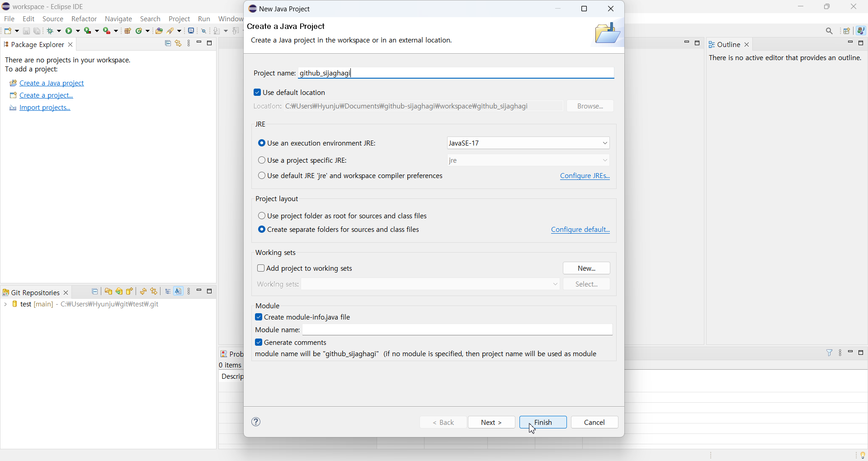Open the Edit menu
The height and width of the screenshot is (461, 868).
tap(28, 19)
